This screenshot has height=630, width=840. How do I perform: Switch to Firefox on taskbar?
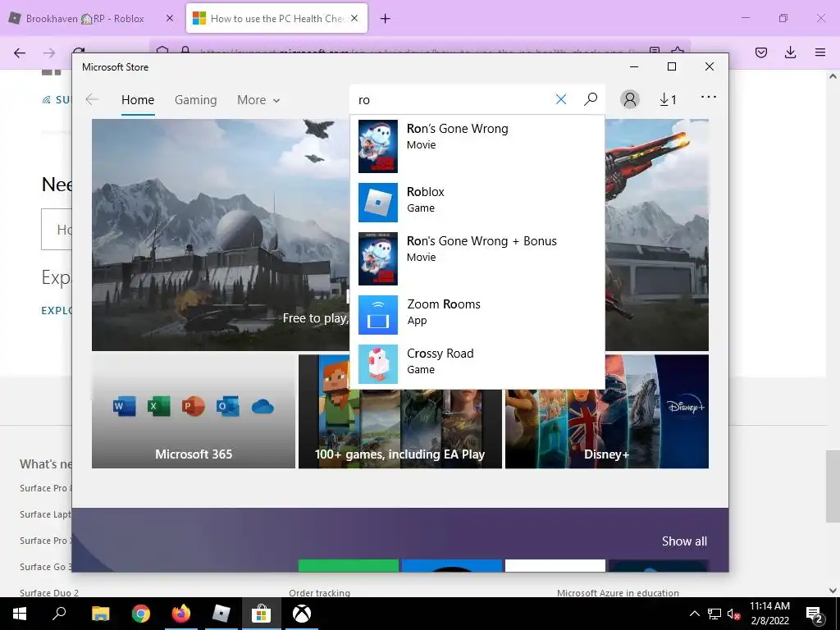point(181,614)
